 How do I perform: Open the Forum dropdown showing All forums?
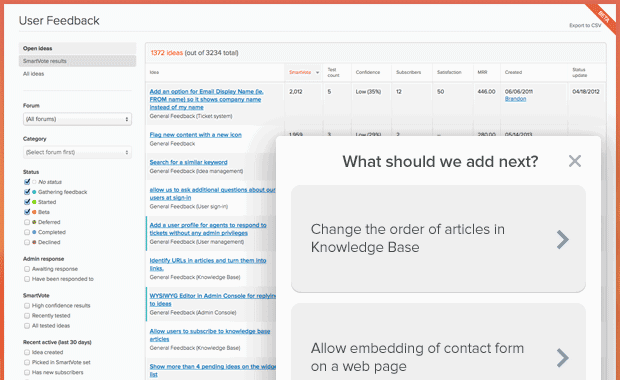[77, 119]
